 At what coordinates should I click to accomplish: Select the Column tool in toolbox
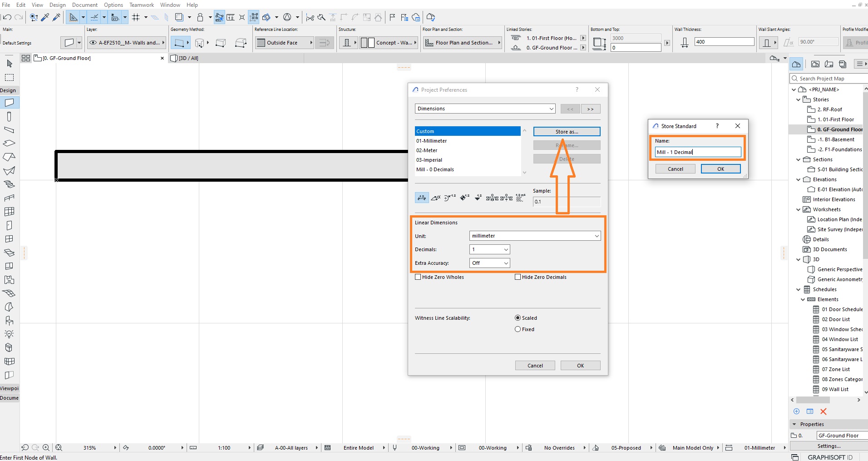click(10, 116)
